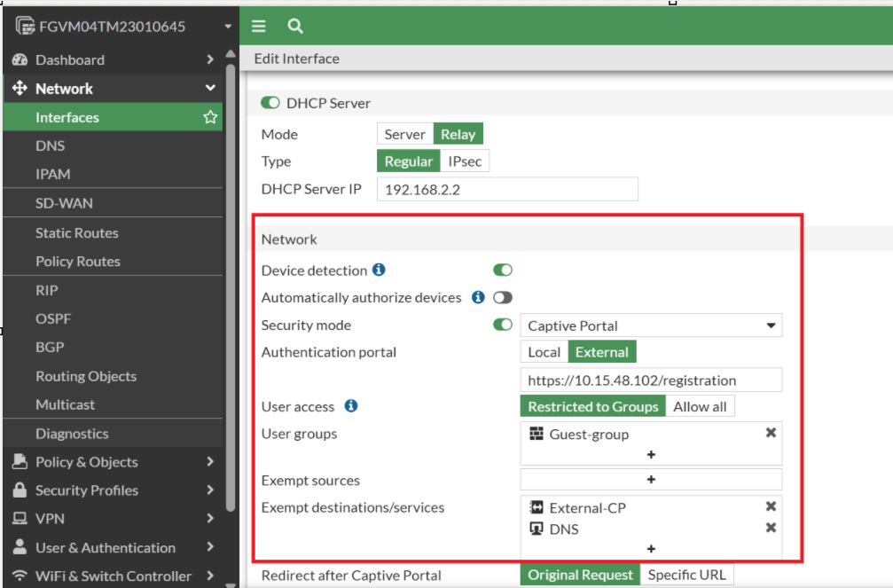This screenshot has width=893, height=588.
Task: Click the Dashboard gauge icon
Action: point(20,59)
